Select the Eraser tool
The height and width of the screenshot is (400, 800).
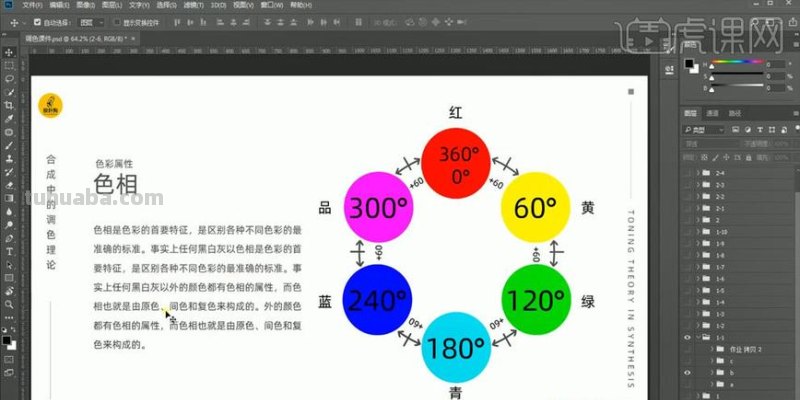point(9,185)
